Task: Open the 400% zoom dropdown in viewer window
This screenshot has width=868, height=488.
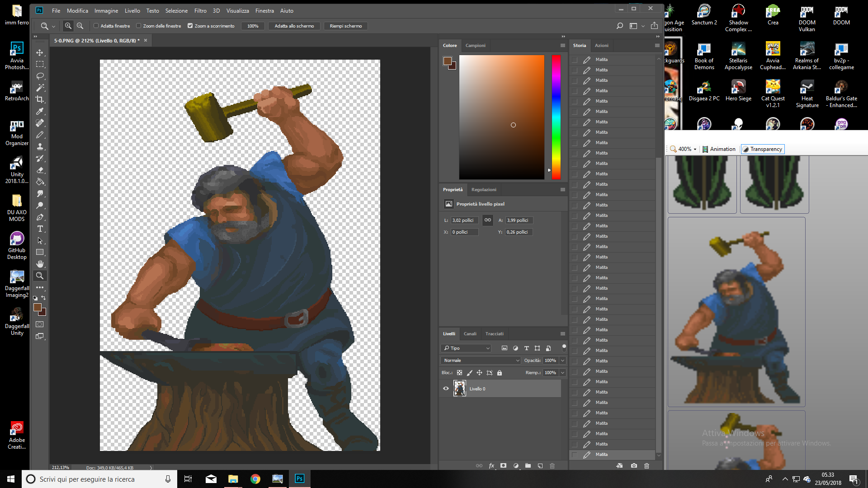Action: click(695, 149)
